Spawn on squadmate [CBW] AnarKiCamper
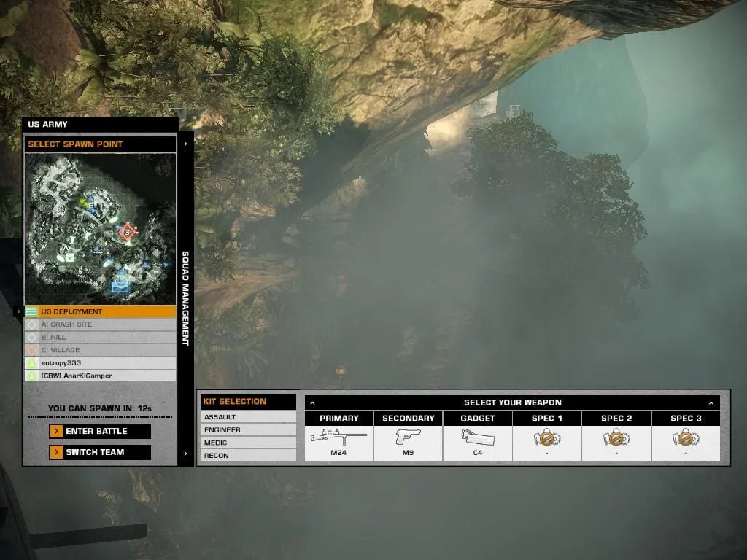The image size is (747, 560). coord(100,376)
